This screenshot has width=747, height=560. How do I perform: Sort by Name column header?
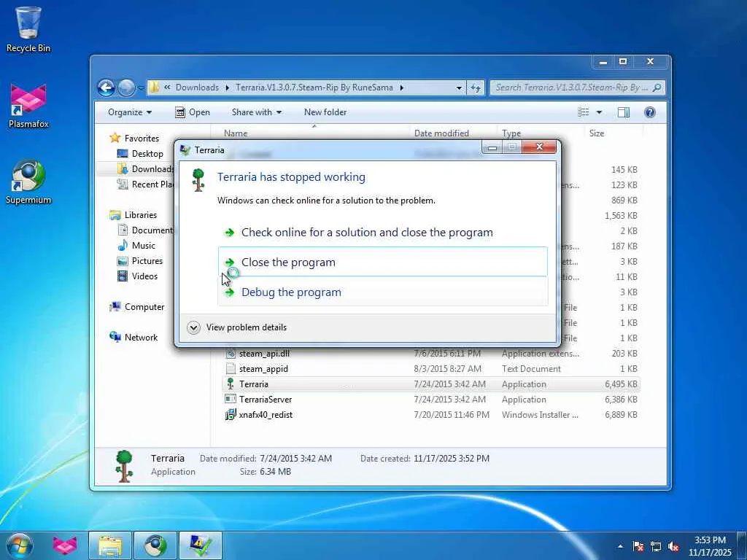(x=314, y=133)
